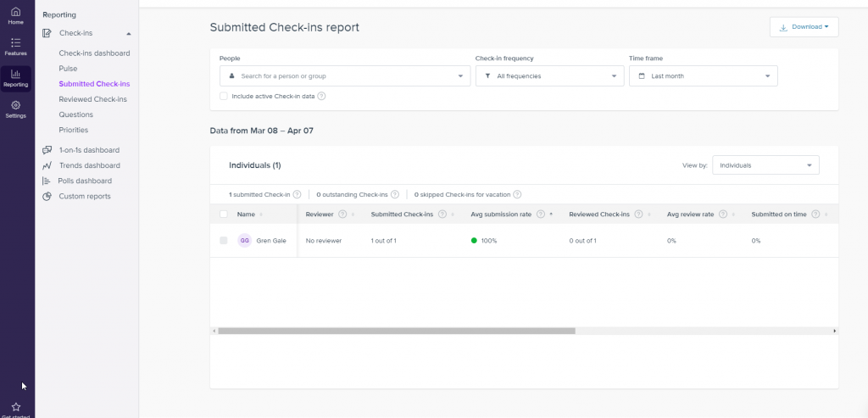Image resolution: width=868 pixels, height=418 pixels.
Task: Click the horizontal table scrollbar thumb
Action: coord(397,331)
